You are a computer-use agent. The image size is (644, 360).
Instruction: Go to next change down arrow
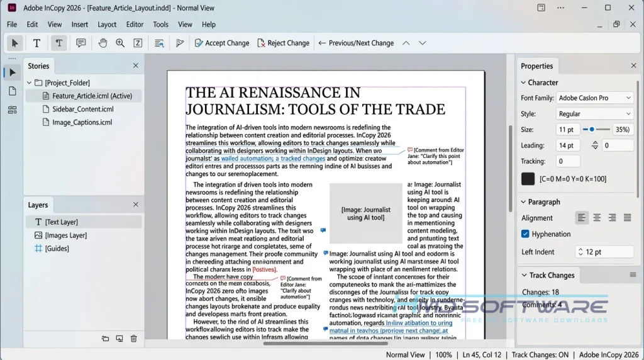[422, 43]
